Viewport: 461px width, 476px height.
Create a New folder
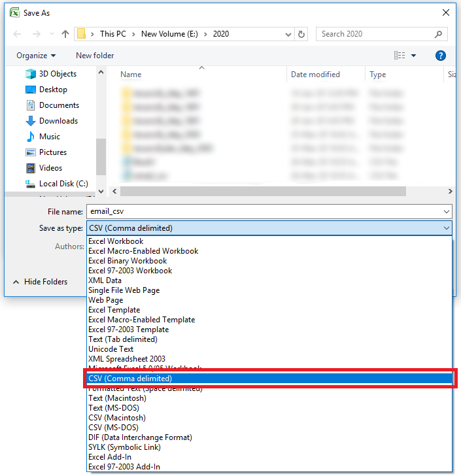95,56
